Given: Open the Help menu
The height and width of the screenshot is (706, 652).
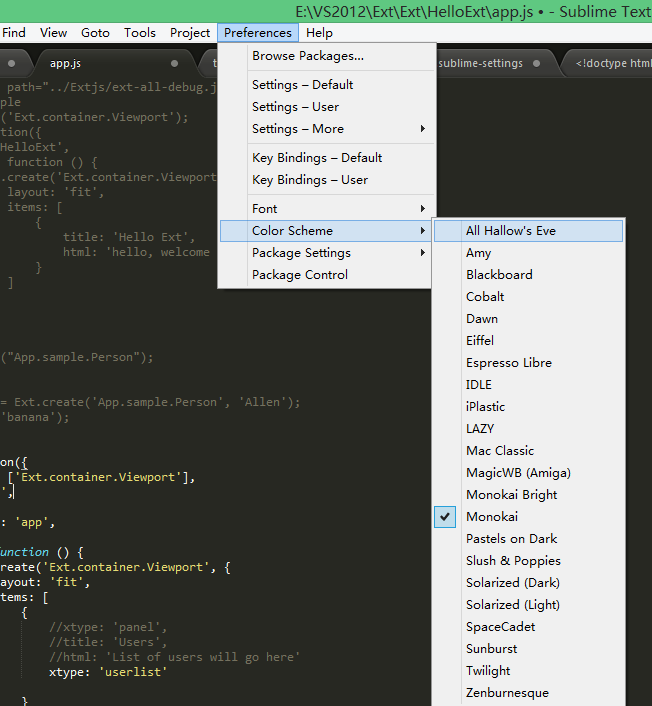Looking at the screenshot, I should [x=320, y=33].
